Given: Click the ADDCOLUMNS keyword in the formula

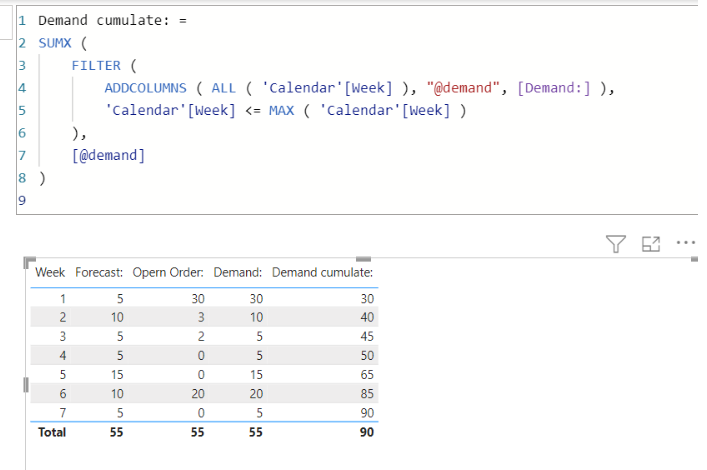Looking at the screenshot, I should pyautogui.click(x=145, y=88).
